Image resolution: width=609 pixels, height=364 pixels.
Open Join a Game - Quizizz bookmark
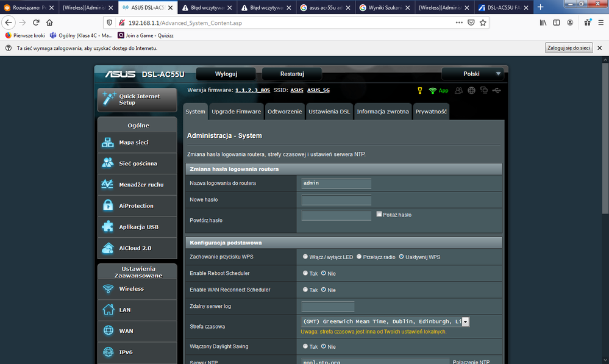[x=146, y=35]
